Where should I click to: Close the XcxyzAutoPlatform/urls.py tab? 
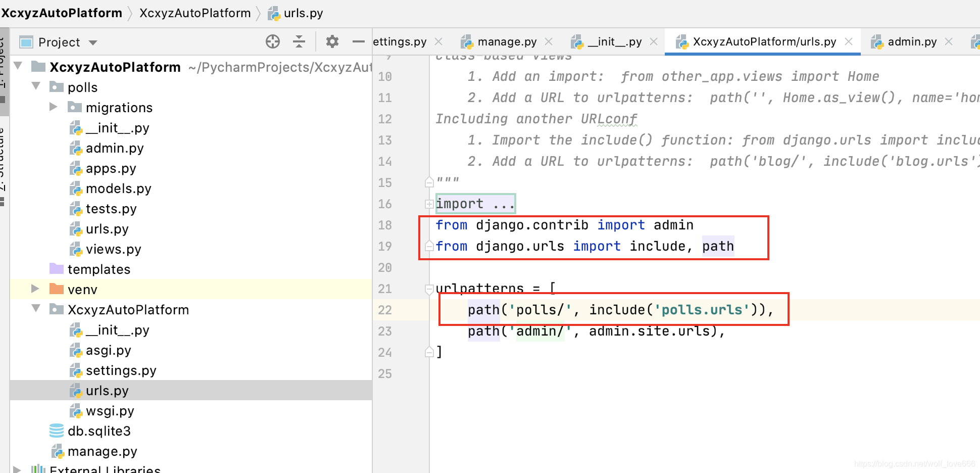point(849,41)
